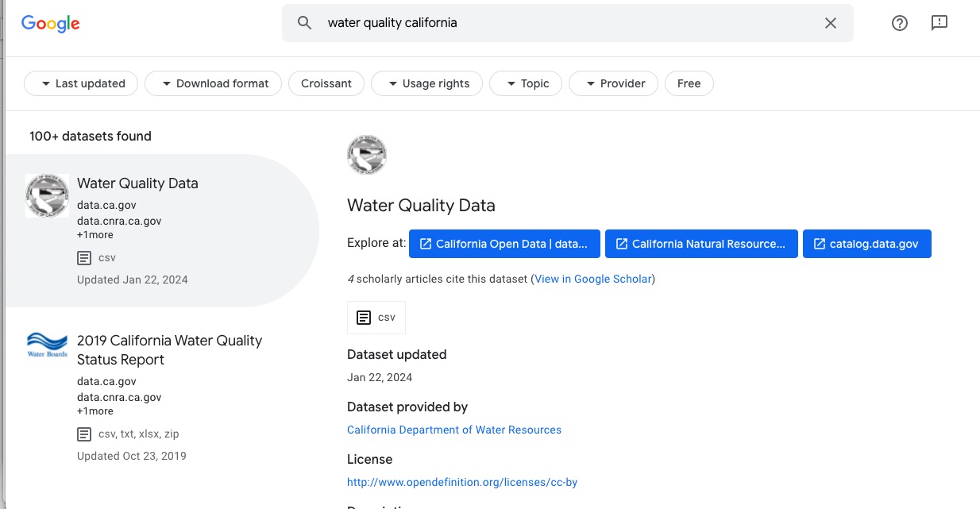
Task: Toggle the Croissant filter chip
Action: click(326, 83)
